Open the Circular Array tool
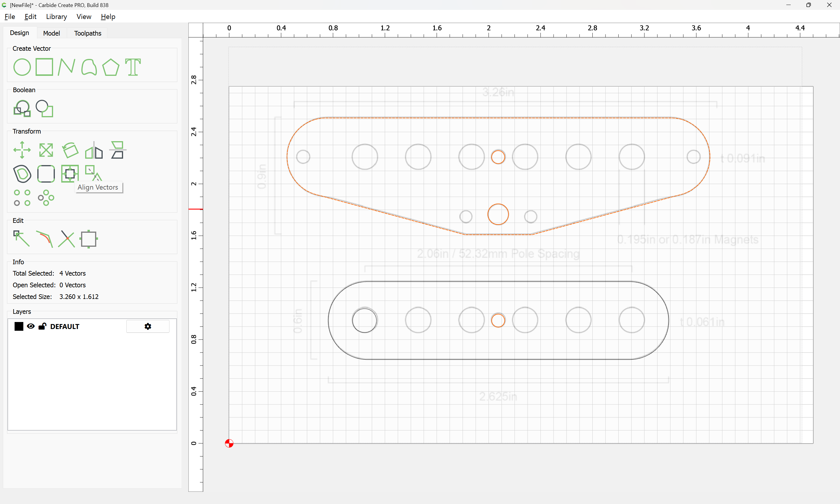The width and height of the screenshot is (840, 504). click(46, 198)
